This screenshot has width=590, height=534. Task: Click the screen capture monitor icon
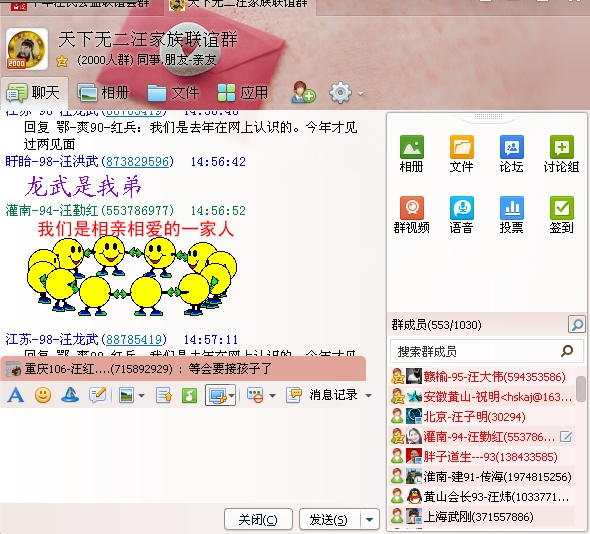click(x=217, y=395)
